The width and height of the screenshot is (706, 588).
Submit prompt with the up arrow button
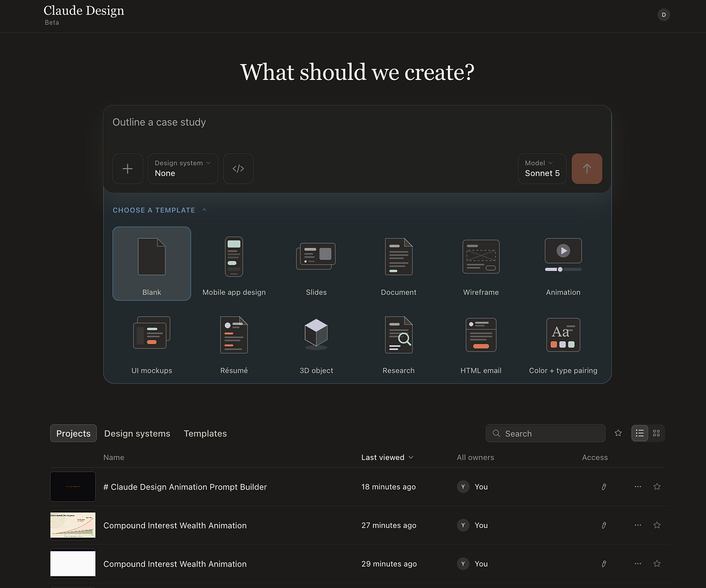click(587, 169)
